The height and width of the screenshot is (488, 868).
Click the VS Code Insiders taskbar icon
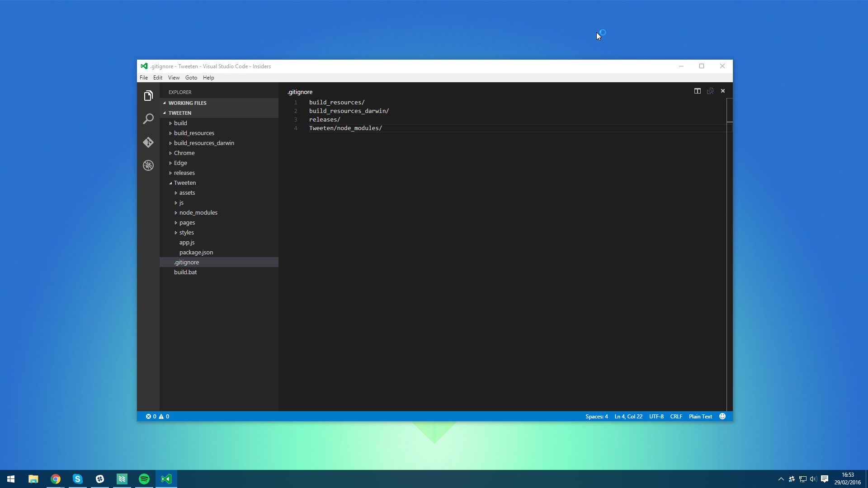(x=166, y=479)
